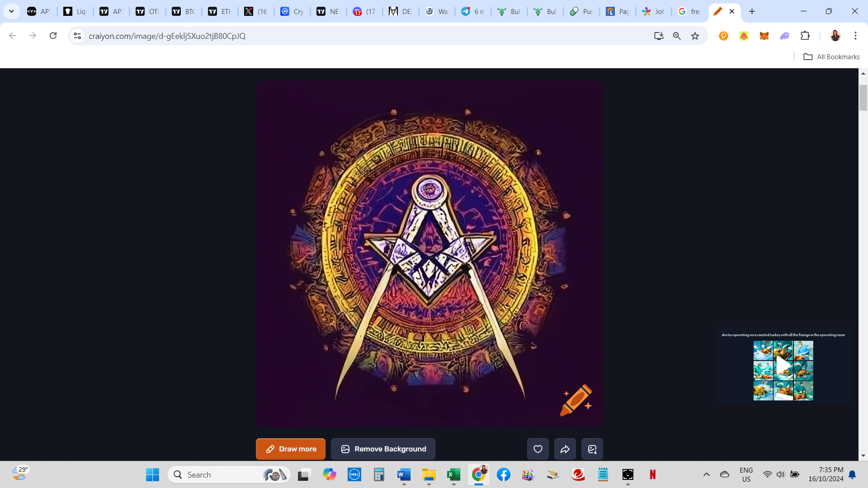Open Facebook from taskbar
This screenshot has width=868, height=488.
[x=503, y=474]
